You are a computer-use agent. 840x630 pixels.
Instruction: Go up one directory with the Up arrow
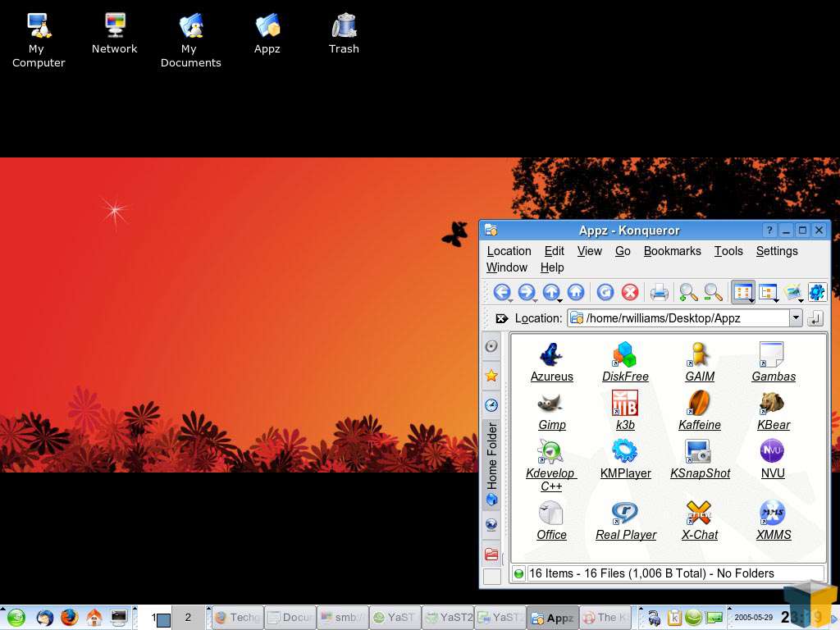551,292
